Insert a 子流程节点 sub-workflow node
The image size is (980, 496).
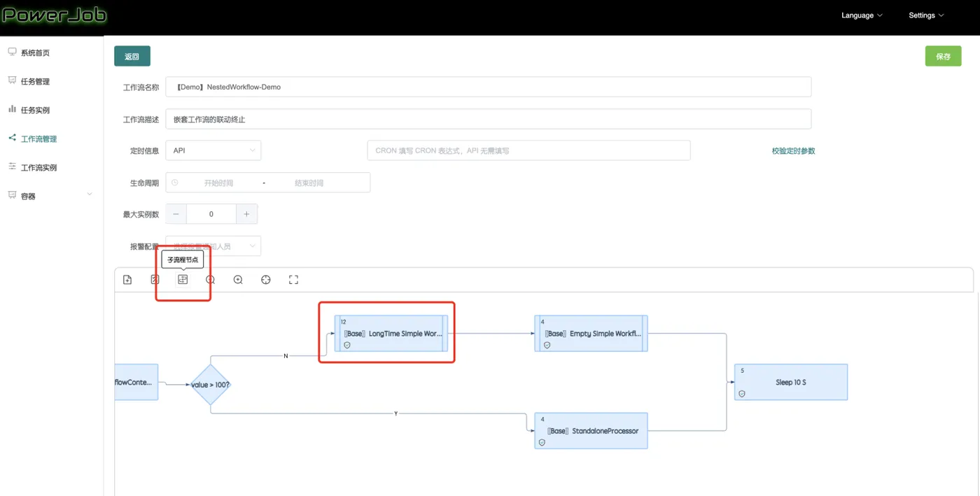[x=183, y=280]
